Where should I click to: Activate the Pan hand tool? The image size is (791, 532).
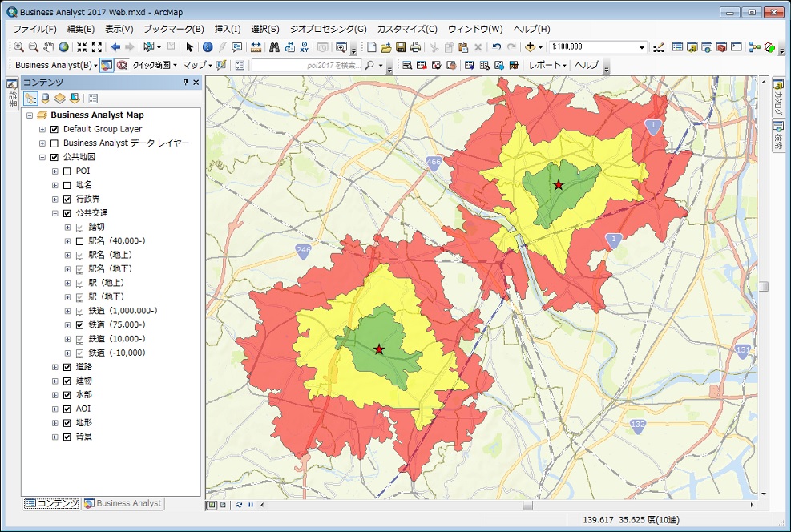[x=48, y=47]
